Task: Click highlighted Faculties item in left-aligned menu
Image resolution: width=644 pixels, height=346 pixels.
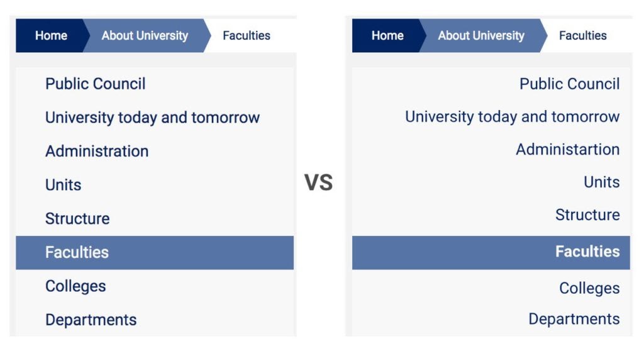Action: 77,252
